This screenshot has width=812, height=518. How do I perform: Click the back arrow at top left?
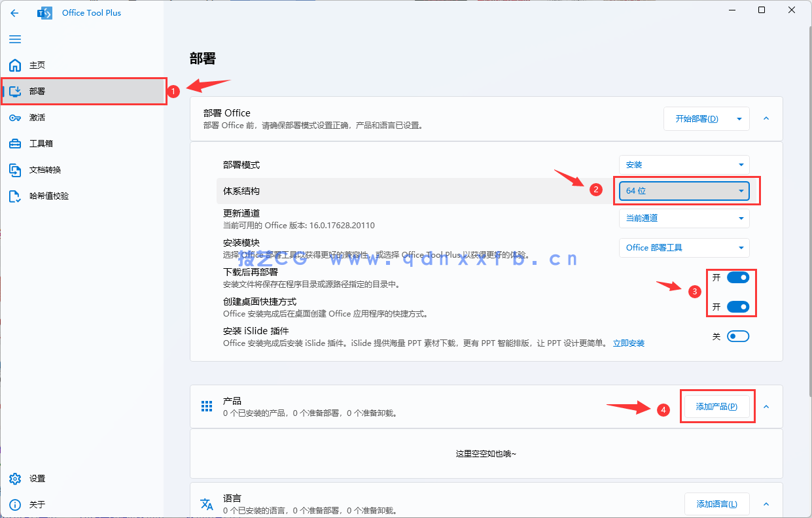click(14, 12)
